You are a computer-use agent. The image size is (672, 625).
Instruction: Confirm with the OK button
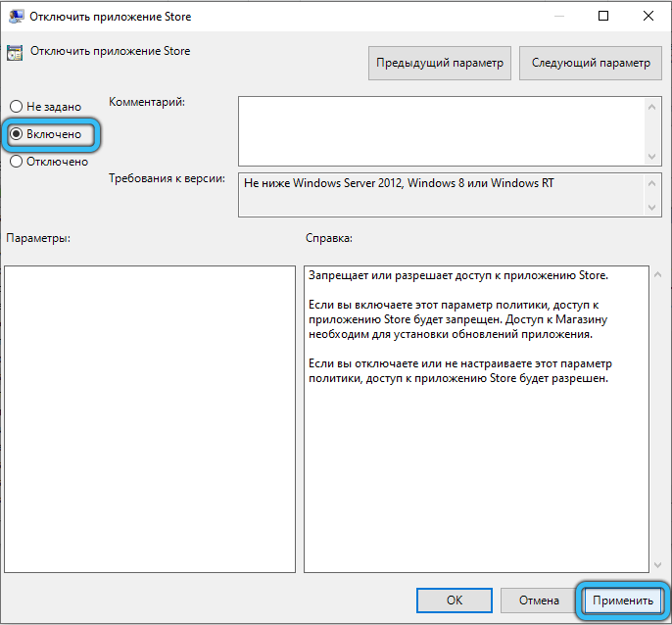[455, 601]
